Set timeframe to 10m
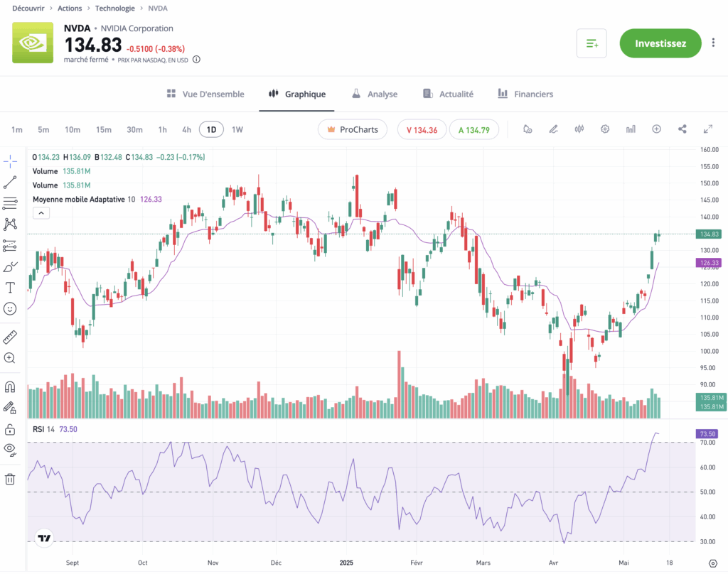Screen dimensions: 728x574 click(73, 129)
